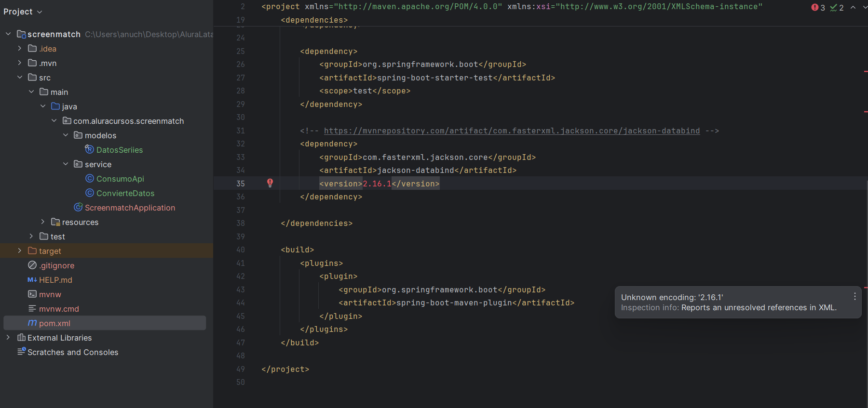Image resolution: width=868 pixels, height=408 pixels.
Task: Open ConsumoApi class in tree
Action: pos(120,179)
